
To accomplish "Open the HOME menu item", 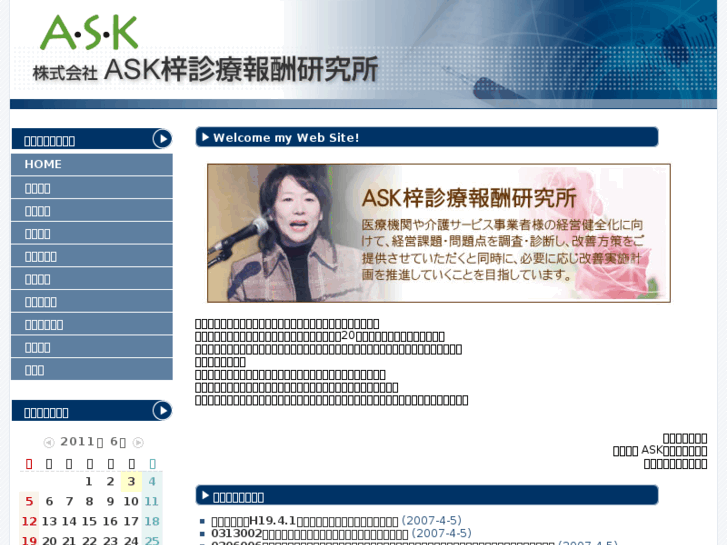I will [92, 164].
